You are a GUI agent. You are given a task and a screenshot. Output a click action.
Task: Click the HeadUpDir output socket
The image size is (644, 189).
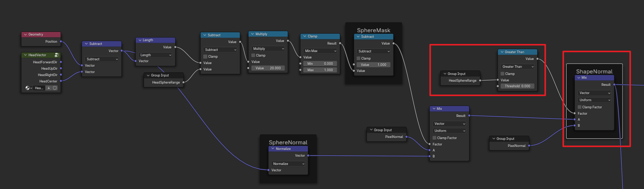coord(61,69)
